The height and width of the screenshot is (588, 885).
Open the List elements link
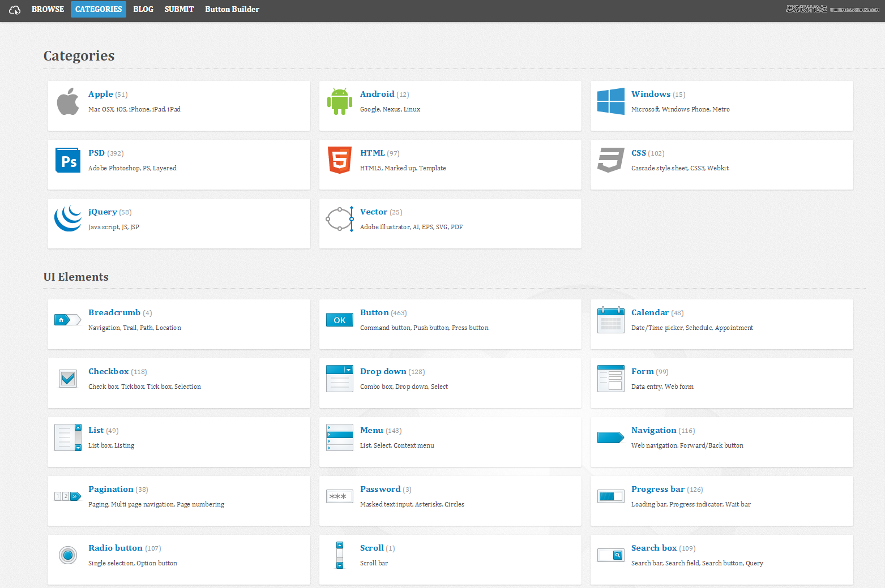point(96,431)
